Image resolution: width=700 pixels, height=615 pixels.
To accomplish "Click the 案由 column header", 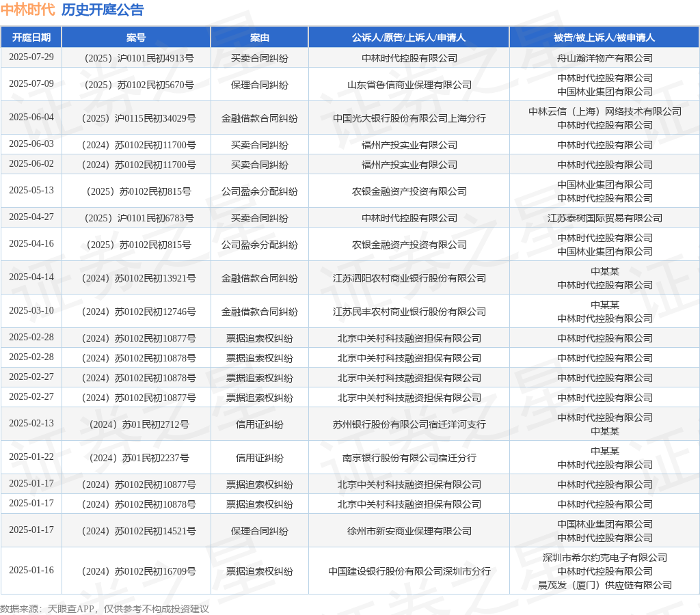I will pyautogui.click(x=259, y=38).
